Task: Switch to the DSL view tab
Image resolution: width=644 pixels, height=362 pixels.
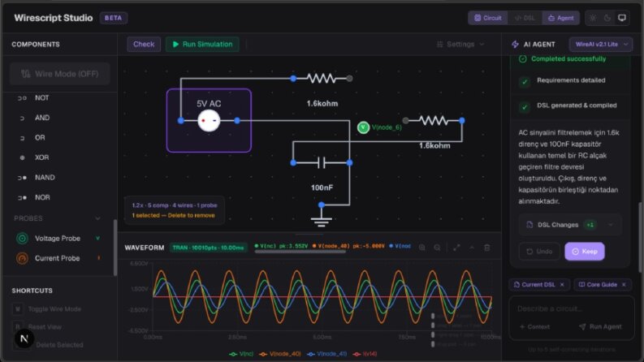Action: 525,18
